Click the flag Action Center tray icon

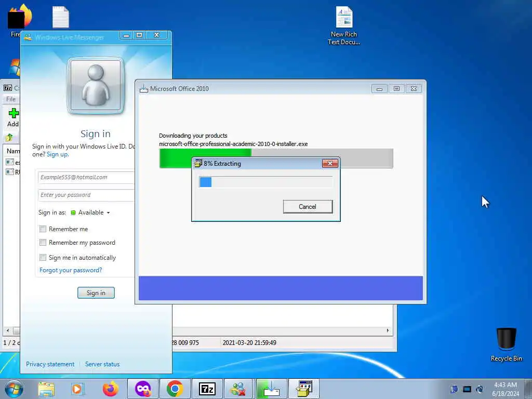pyautogui.click(x=454, y=389)
